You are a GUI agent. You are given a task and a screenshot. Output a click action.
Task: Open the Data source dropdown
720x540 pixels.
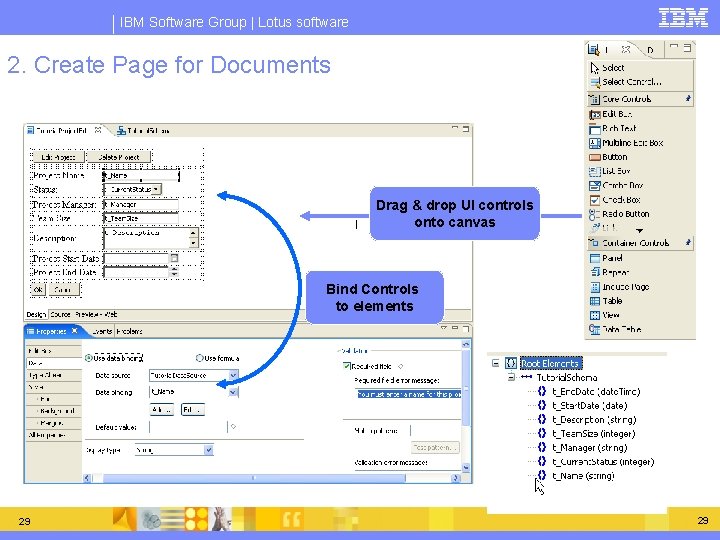pyautogui.click(x=233, y=375)
